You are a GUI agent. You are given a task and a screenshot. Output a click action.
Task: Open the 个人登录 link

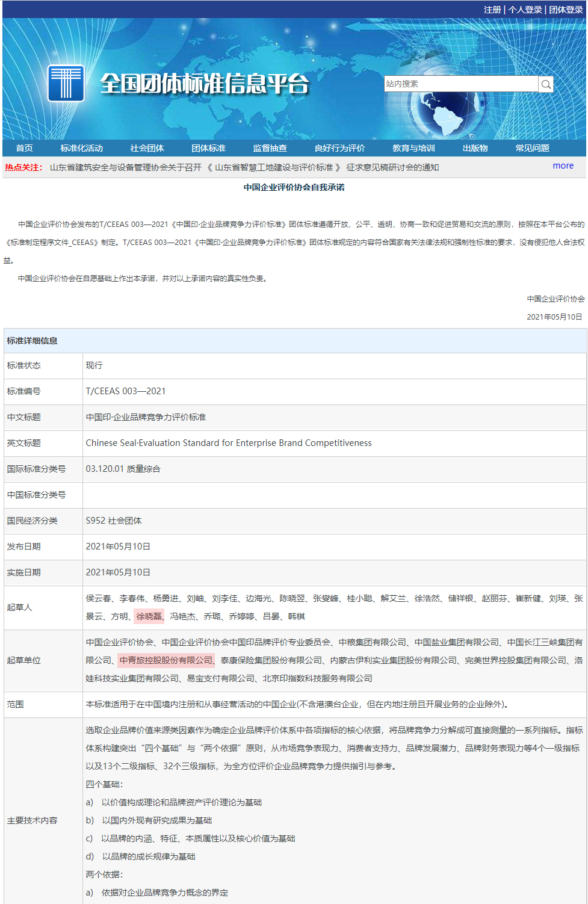pyautogui.click(x=525, y=10)
